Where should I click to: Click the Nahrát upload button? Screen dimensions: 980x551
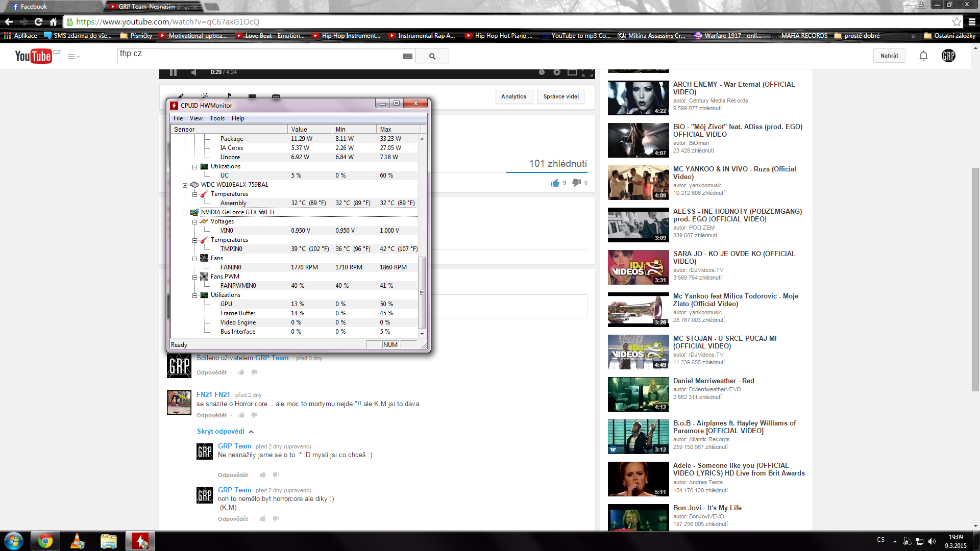889,56
